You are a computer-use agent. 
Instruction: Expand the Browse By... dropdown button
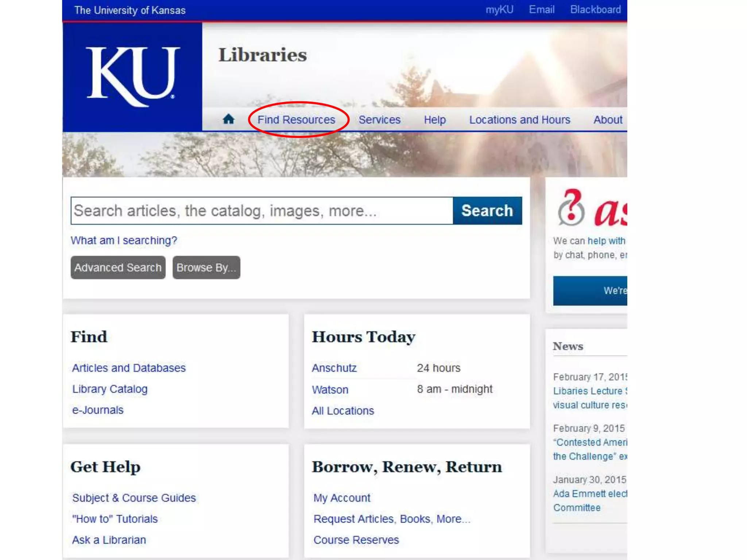206,268
